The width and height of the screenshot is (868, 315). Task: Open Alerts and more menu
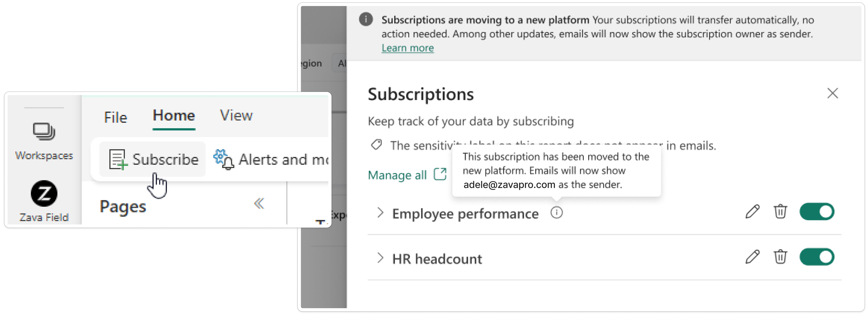click(271, 160)
